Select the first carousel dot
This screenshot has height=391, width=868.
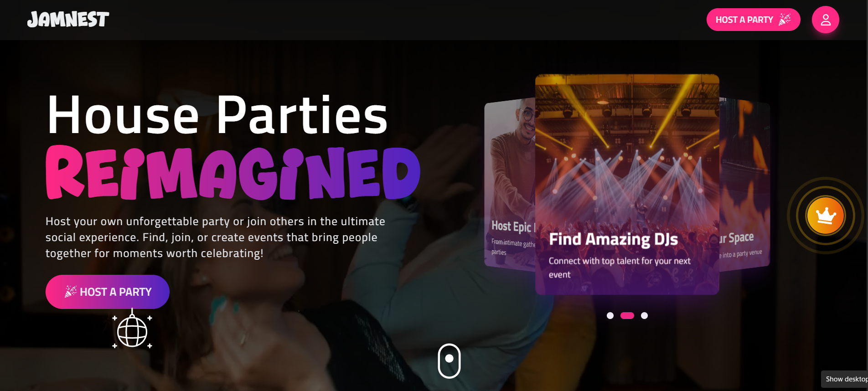click(610, 315)
